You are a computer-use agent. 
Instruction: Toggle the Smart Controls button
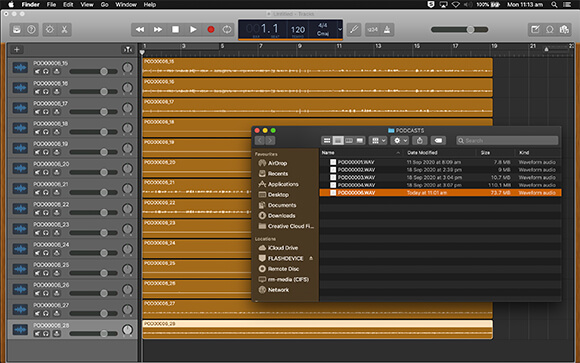click(x=50, y=30)
